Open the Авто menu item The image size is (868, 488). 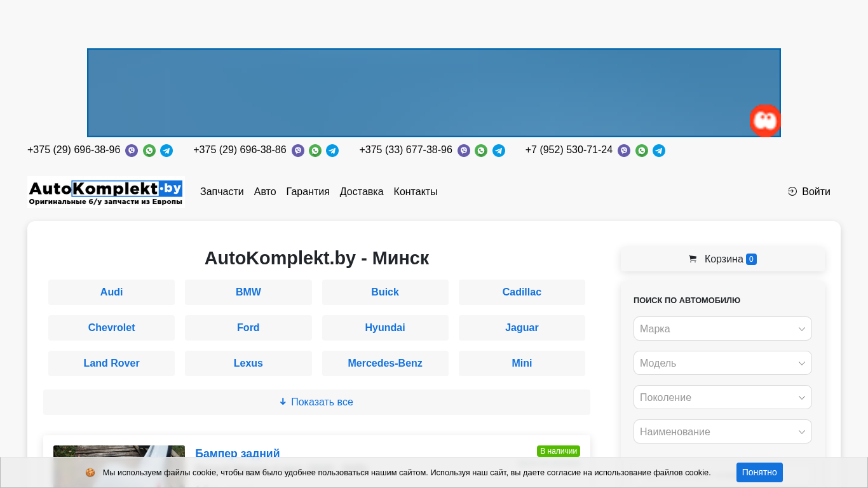tap(265, 192)
